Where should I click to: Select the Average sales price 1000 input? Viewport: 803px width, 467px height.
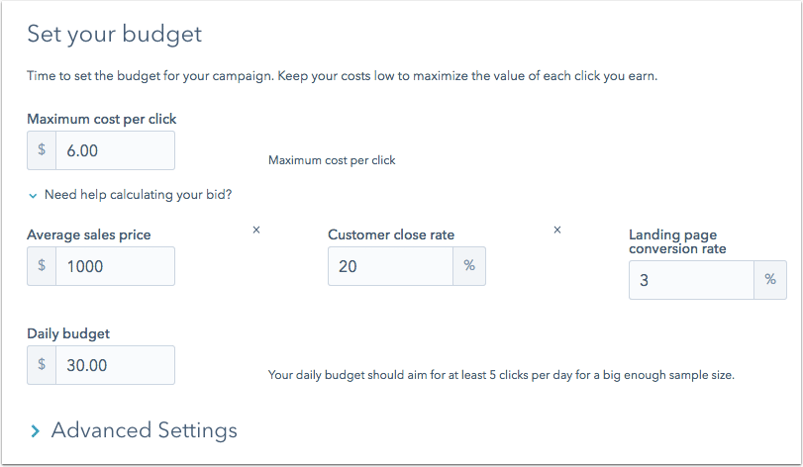point(114,266)
